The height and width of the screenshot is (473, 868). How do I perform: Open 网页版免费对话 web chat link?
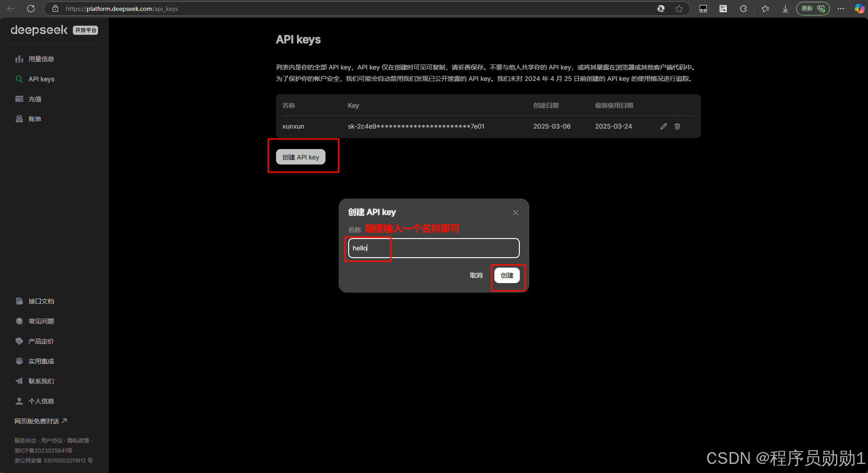pyautogui.click(x=40, y=421)
